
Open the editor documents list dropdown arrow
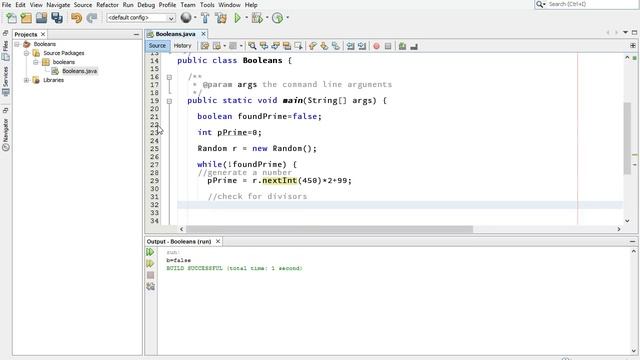[x=625, y=32]
